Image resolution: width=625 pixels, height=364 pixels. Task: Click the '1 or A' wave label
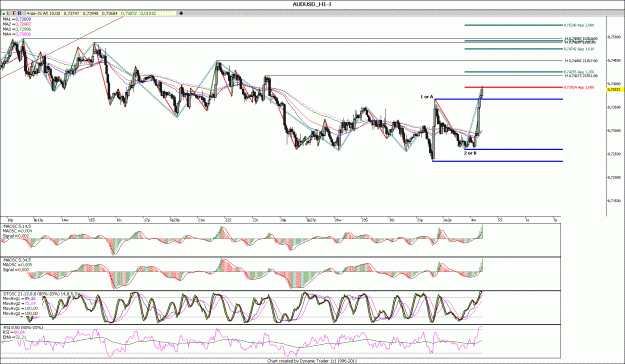(427, 97)
